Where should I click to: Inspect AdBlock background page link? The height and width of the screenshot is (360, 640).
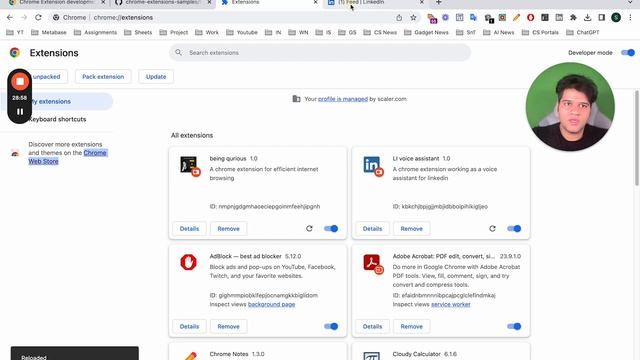coord(271,304)
